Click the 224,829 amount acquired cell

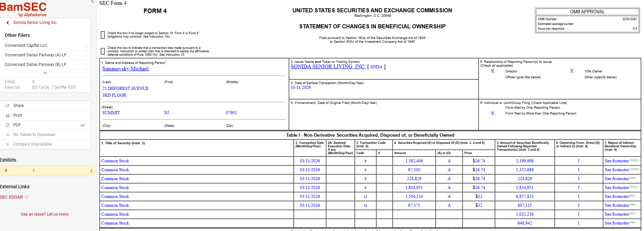414,179
